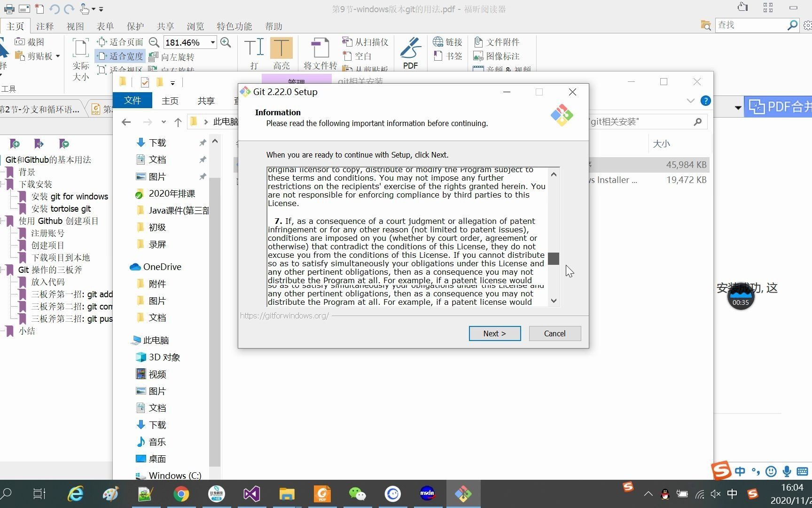This screenshot has width=812, height=508.
Task: Cancel the Git 2.22.0 Setup
Action: 554,333
